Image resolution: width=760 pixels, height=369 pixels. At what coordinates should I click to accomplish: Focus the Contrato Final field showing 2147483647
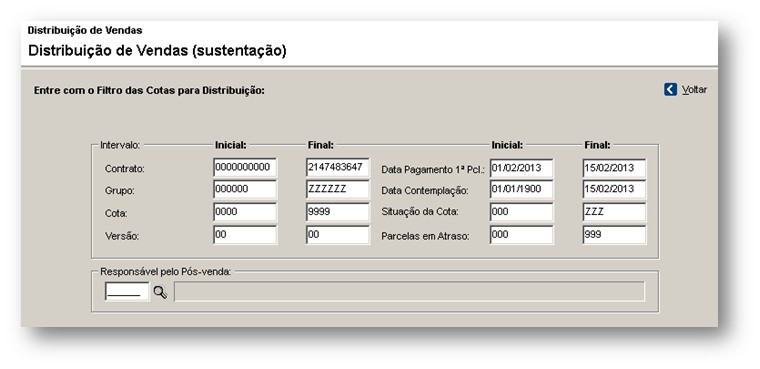[x=338, y=168]
